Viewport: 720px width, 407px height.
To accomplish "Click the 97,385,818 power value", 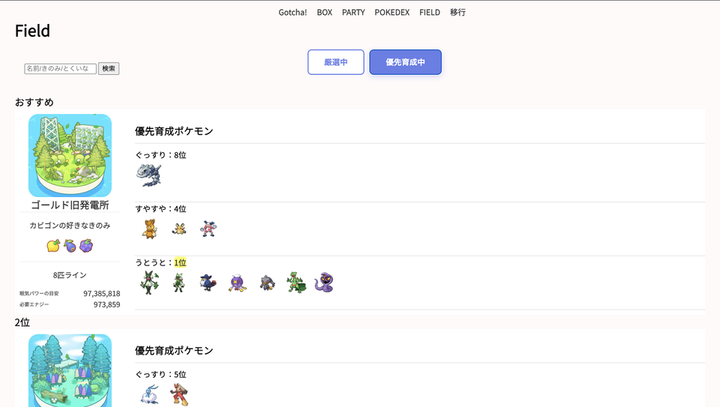I will tap(102, 294).
